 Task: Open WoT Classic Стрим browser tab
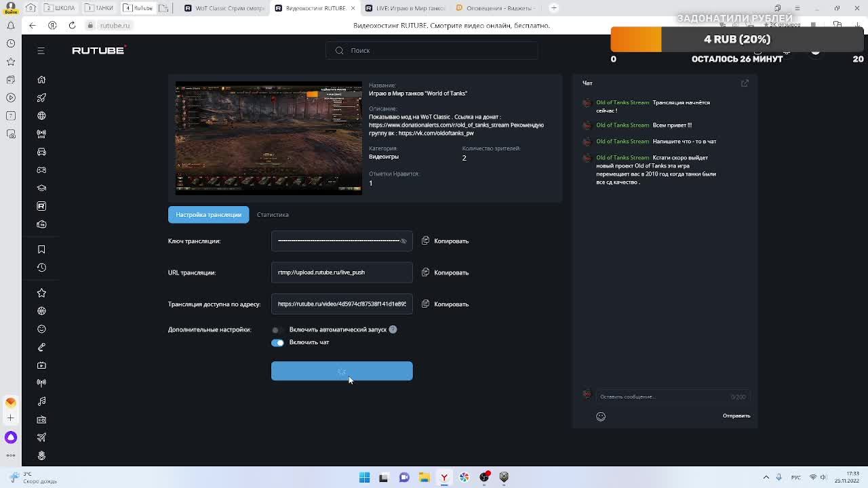224,8
